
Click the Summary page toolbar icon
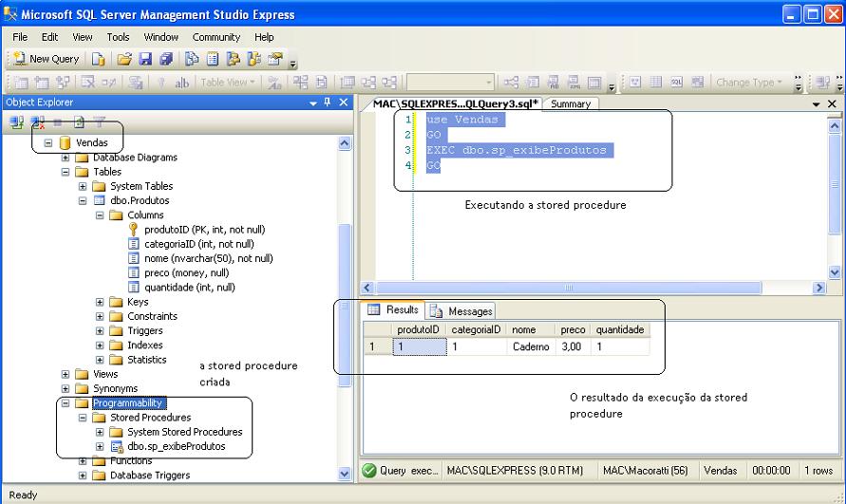tap(213, 59)
